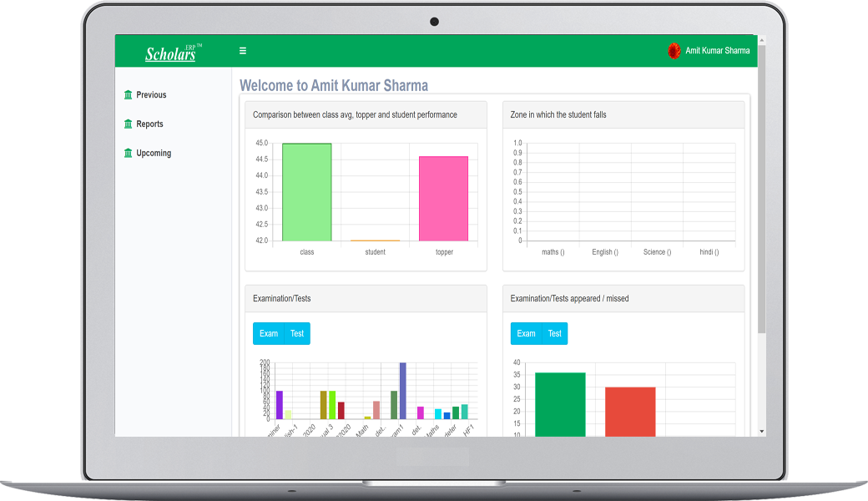
Task: Click the hamburger menu icon in header
Action: click(243, 51)
